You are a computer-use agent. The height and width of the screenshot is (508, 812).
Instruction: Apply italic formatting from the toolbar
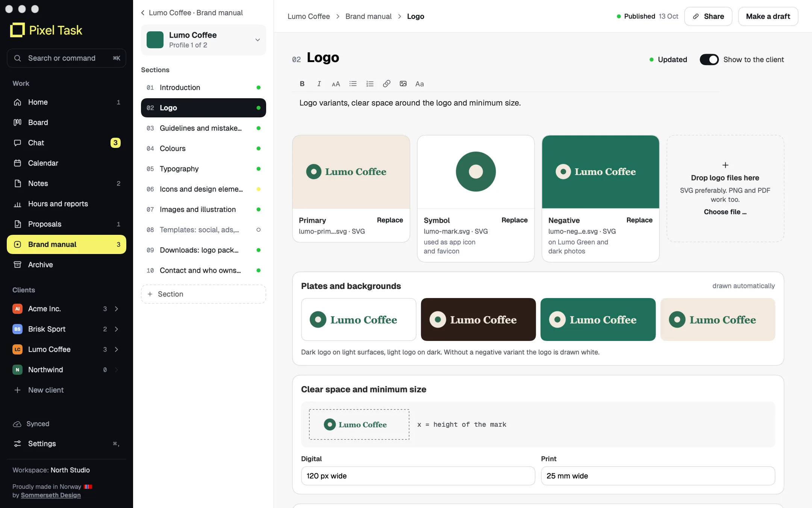(319, 84)
